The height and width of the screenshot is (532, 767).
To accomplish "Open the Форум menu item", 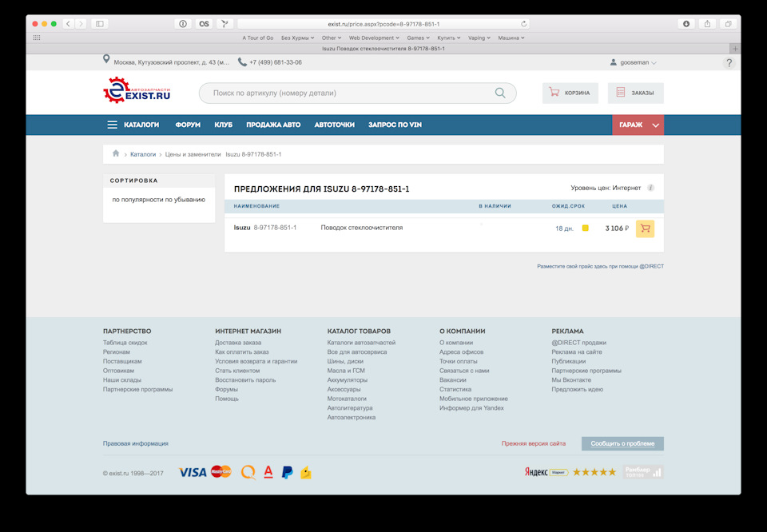I will 188,125.
